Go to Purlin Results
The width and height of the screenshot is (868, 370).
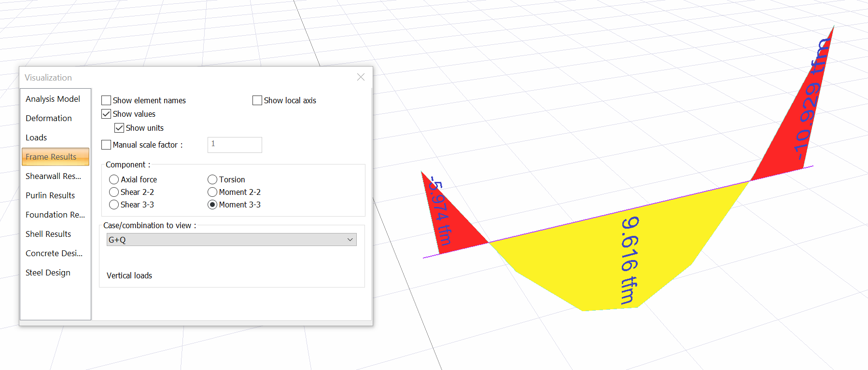50,195
